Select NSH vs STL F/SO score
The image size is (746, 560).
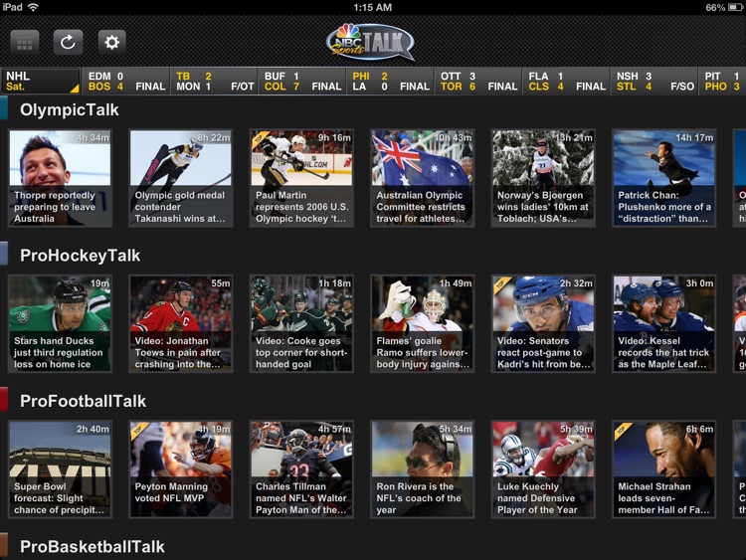tap(654, 82)
